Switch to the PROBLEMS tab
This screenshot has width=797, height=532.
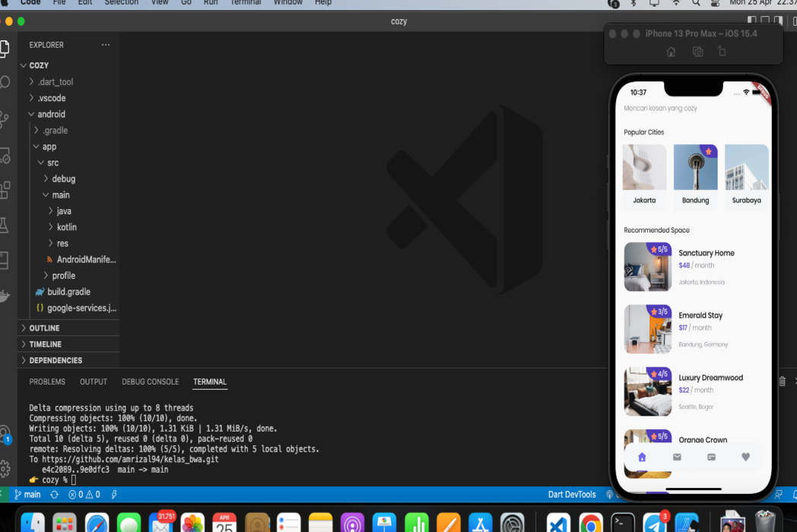click(x=47, y=382)
